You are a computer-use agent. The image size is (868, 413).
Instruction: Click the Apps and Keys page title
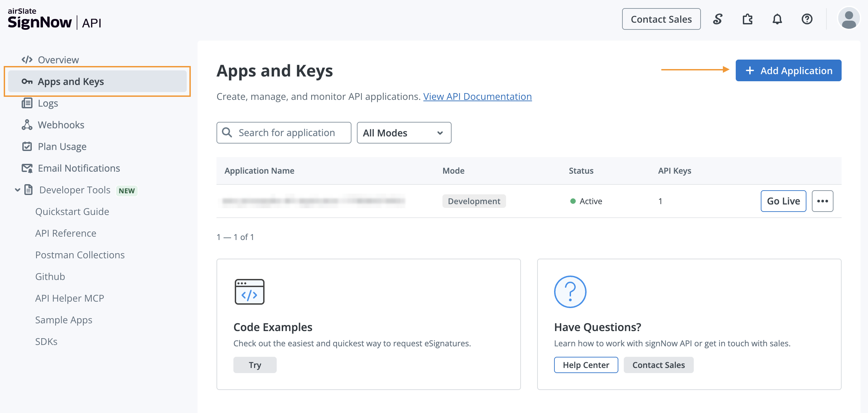[275, 71]
